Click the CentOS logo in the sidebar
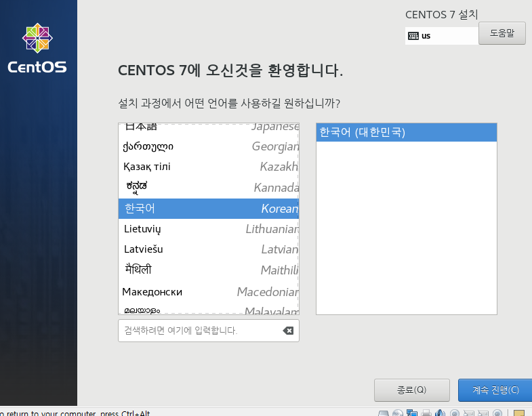 (37, 48)
